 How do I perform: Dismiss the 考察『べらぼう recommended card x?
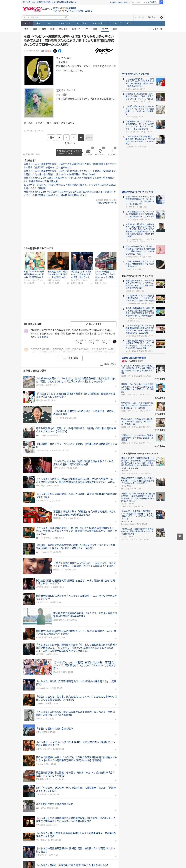click(44, 283)
